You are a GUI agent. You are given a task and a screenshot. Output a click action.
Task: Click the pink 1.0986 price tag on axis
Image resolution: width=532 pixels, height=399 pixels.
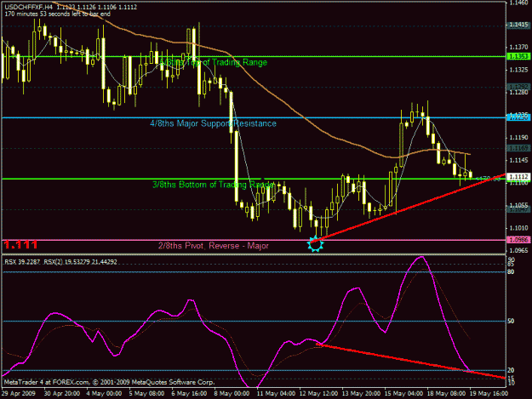pyautogui.click(x=518, y=240)
